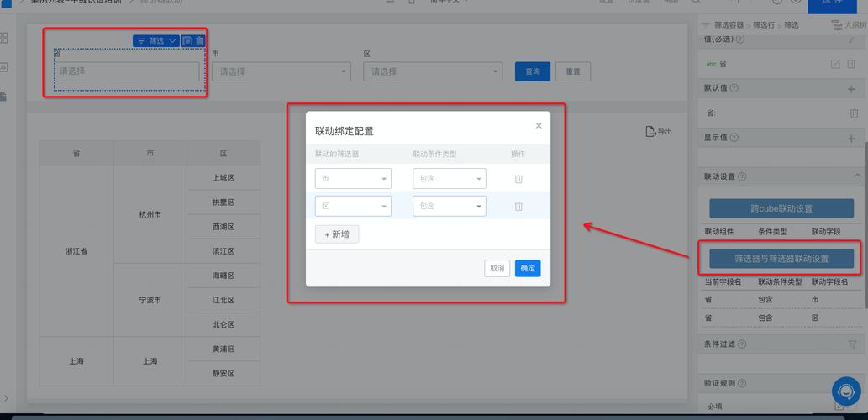Screen dimensions: 868x420
Task: Click the 重置 button
Action: click(x=573, y=71)
